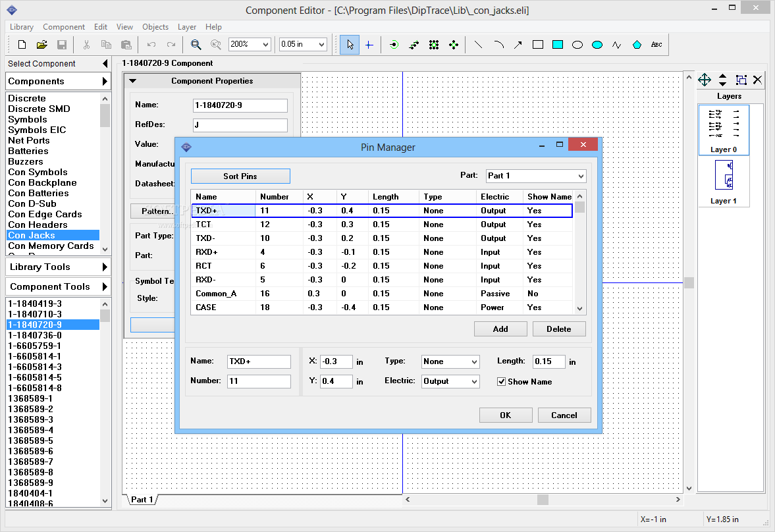775x532 pixels.
Task: Open the Library menu
Action: click(x=22, y=27)
